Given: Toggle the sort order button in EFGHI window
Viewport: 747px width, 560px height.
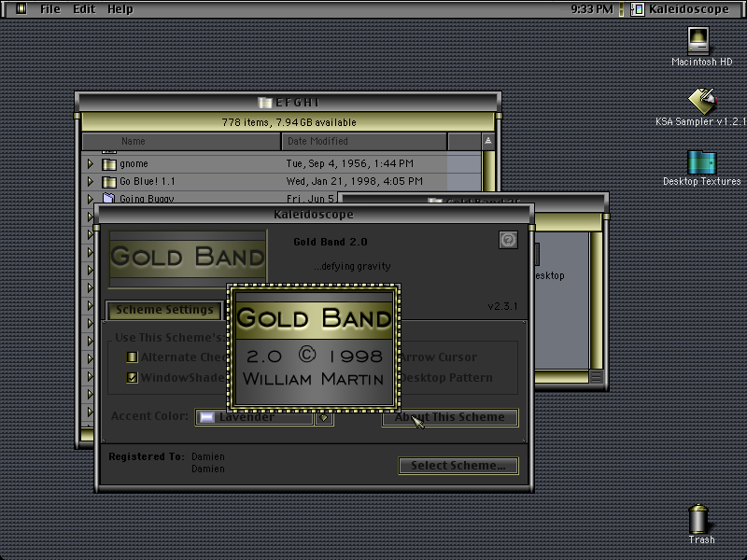Looking at the screenshot, I should click(487, 141).
